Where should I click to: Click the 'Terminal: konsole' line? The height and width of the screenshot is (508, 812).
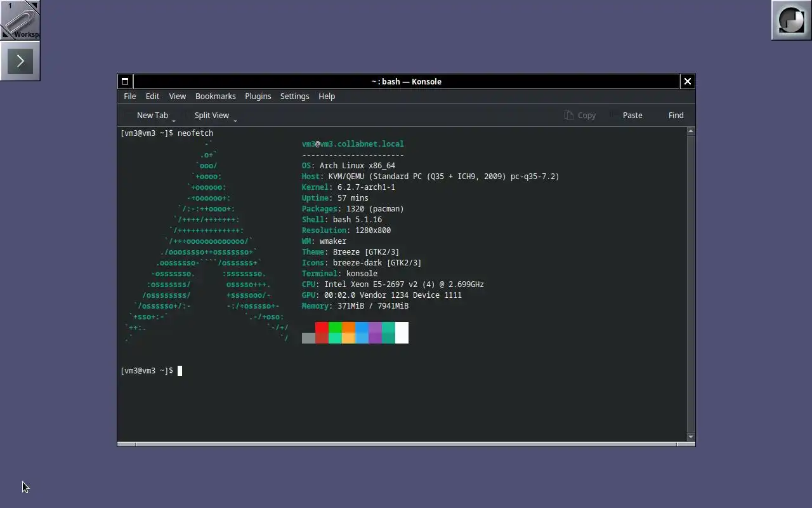[x=339, y=274]
